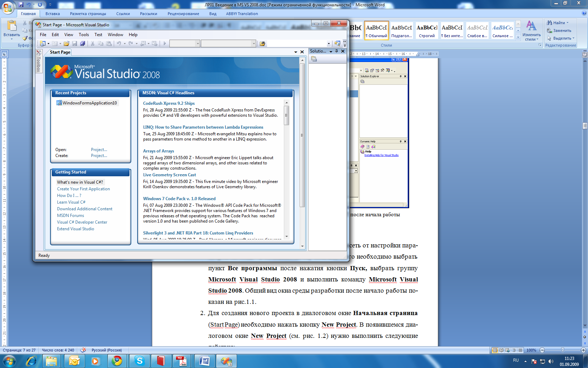Viewport: 588px width, 368px height.
Task: Toggle Word ruler view button
Action: 585,54
